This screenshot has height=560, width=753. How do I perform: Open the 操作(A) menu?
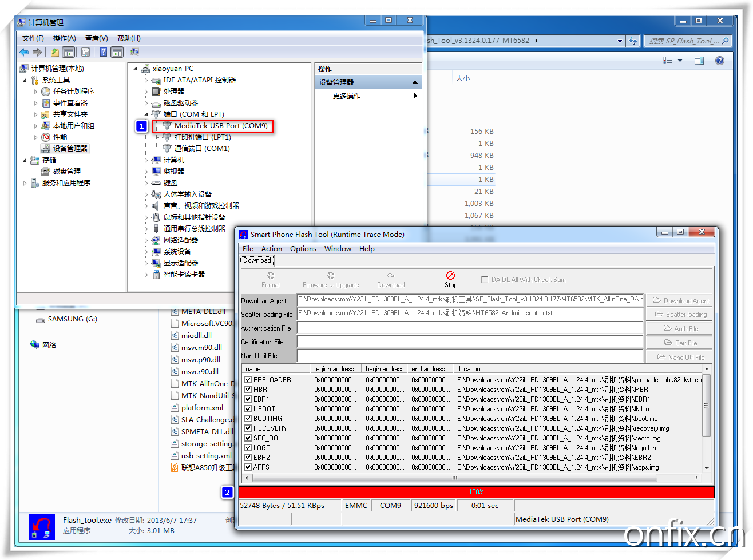[64, 38]
